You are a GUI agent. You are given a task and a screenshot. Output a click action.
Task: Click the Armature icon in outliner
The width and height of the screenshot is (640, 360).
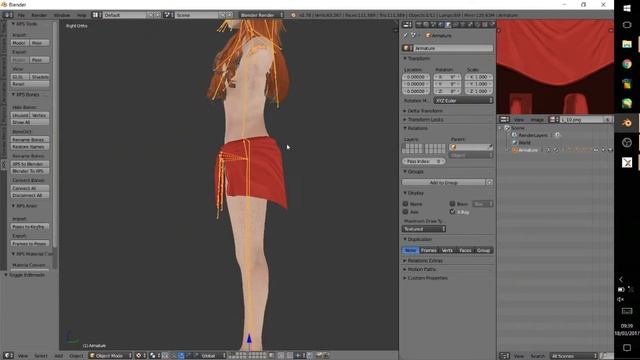tap(514, 150)
